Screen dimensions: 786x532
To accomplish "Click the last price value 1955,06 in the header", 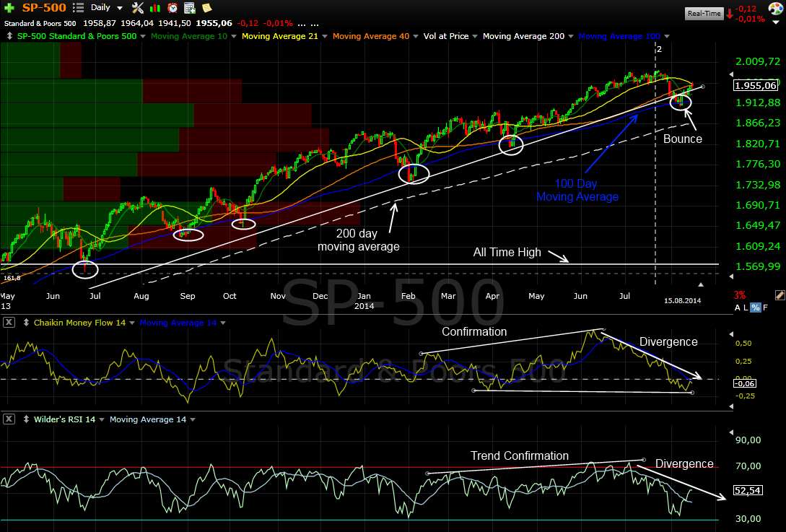I will click(x=214, y=23).
